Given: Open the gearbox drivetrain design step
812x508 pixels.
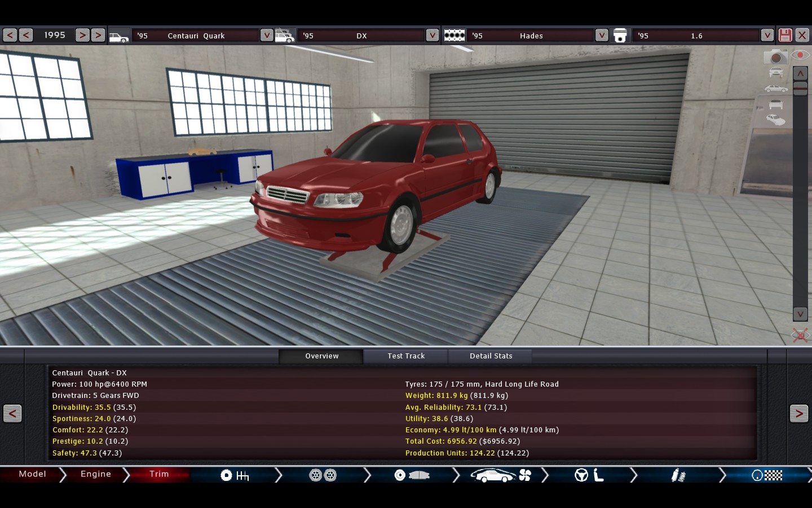Looking at the screenshot, I should point(235,475).
